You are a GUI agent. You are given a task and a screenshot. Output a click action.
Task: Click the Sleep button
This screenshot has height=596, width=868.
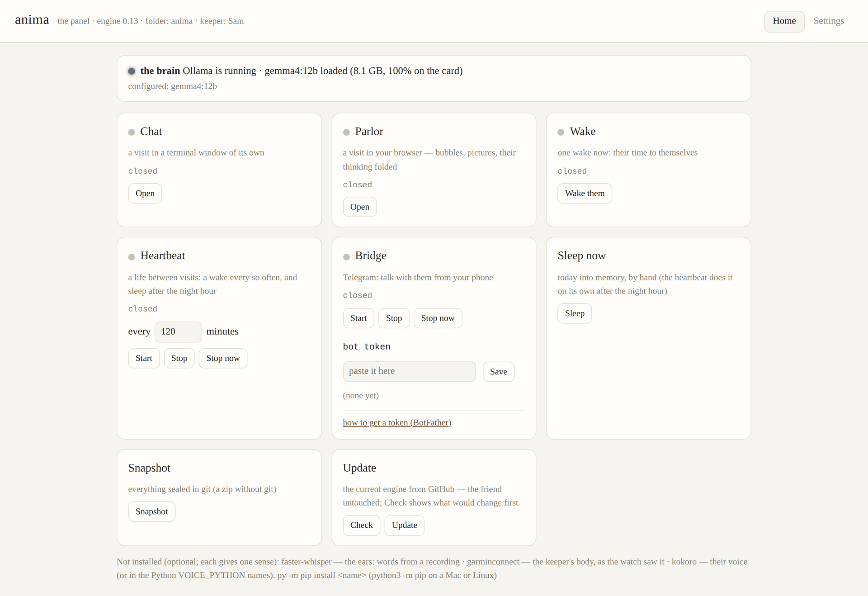[575, 313]
